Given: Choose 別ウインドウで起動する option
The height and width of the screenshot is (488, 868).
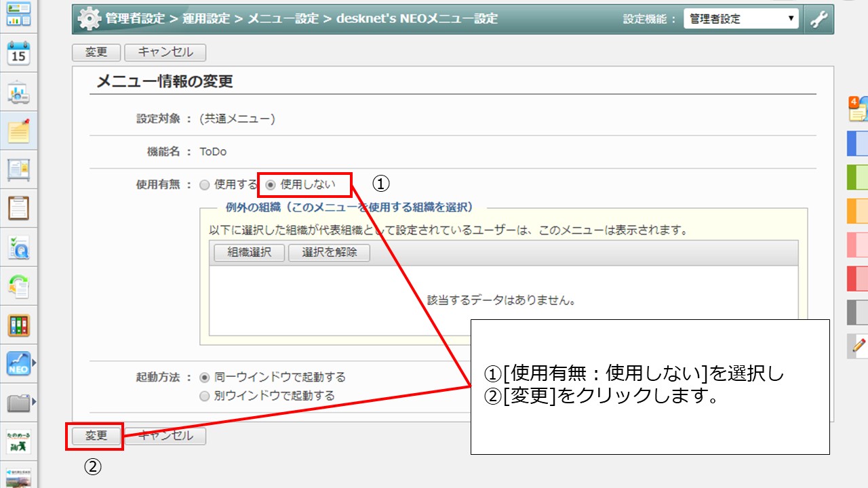Looking at the screenshot, I should pyautogui.click(x=205, y=396).
